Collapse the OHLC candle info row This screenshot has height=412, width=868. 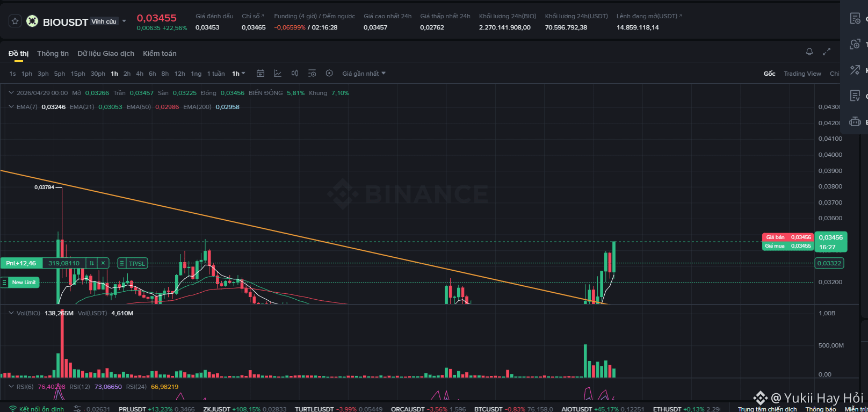tap(11, 93)
